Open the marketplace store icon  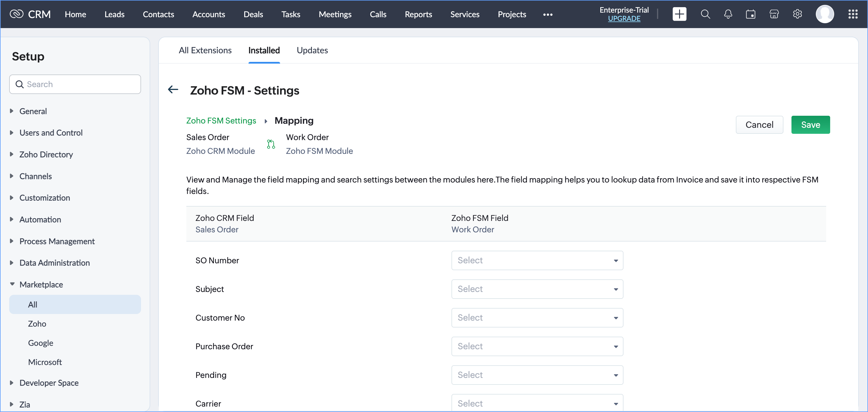[774, 14]
